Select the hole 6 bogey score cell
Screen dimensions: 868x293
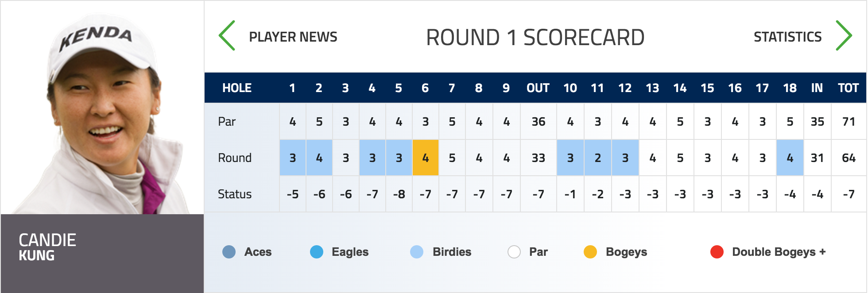coord(426,158)
